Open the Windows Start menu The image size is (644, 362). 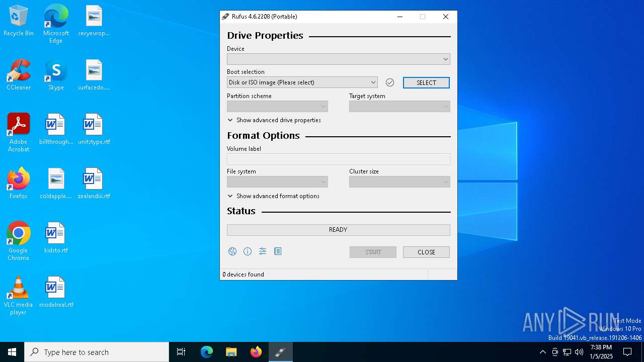tap(12, 352)
